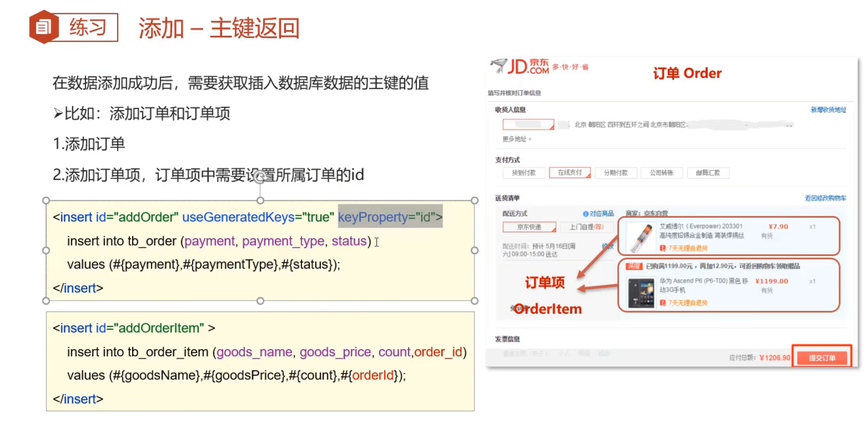The image size is (868, 421).
Task: Click the red 提交订单 button
Action: (822, 358)
